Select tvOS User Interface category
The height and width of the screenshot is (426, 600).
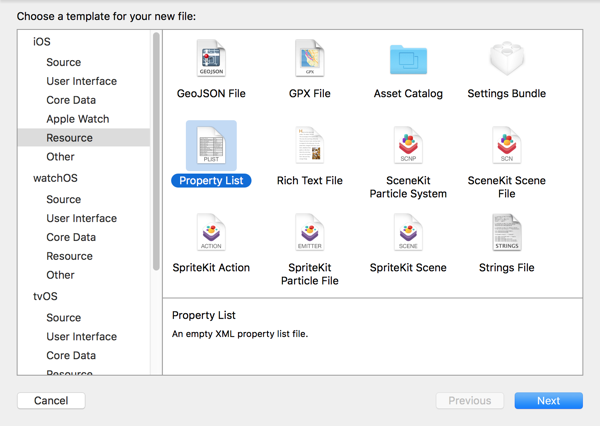coord(81,336)
